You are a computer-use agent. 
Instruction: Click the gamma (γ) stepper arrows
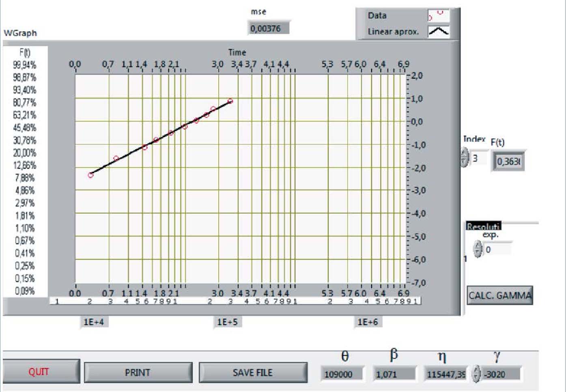point(476,373)
